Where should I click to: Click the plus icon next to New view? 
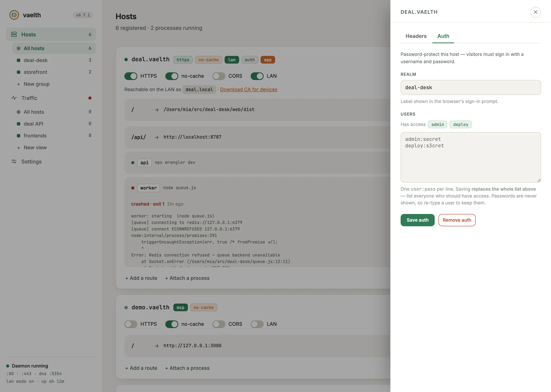[18, 148]
